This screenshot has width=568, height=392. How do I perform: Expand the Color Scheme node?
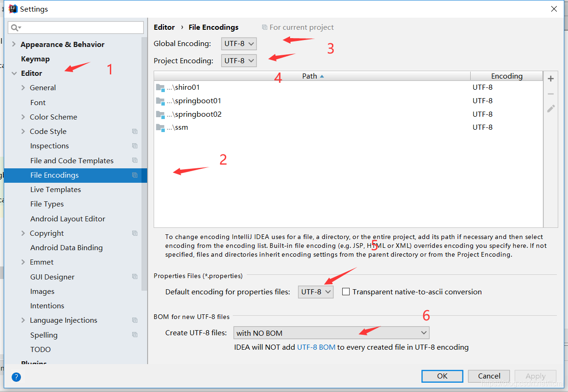coord(23,117)
